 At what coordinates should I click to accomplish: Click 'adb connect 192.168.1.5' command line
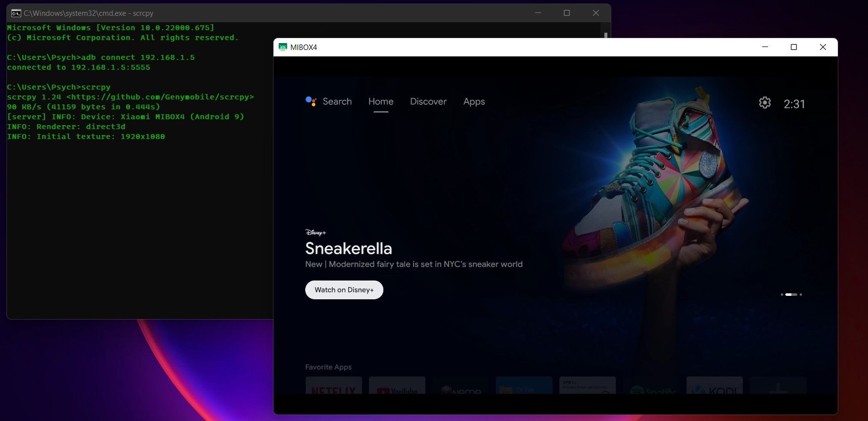(101, 57)
